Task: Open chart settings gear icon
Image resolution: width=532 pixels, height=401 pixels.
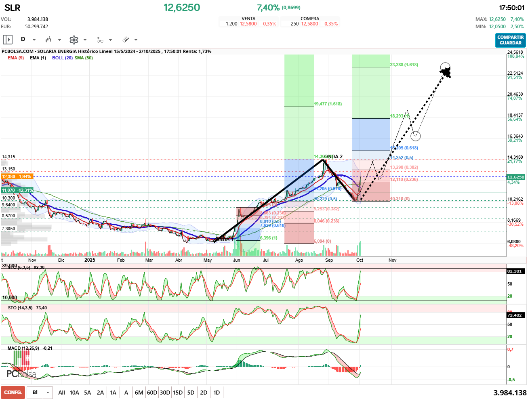Action: 74,40
